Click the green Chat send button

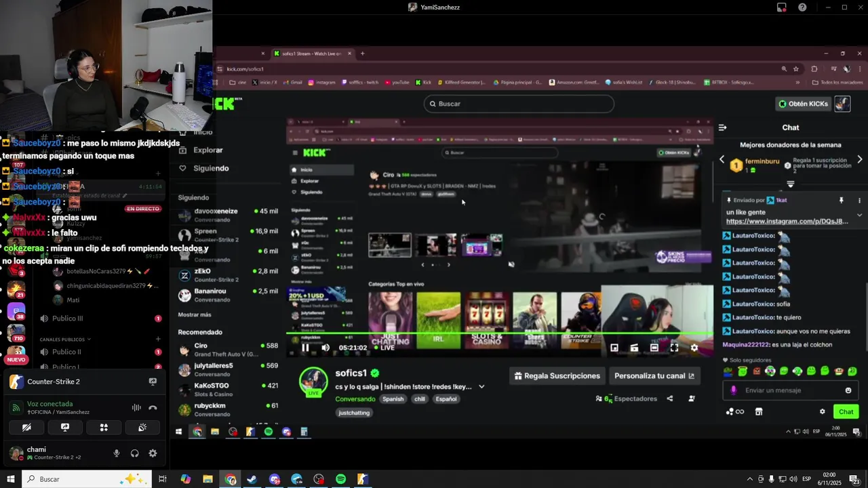[846, 411]
